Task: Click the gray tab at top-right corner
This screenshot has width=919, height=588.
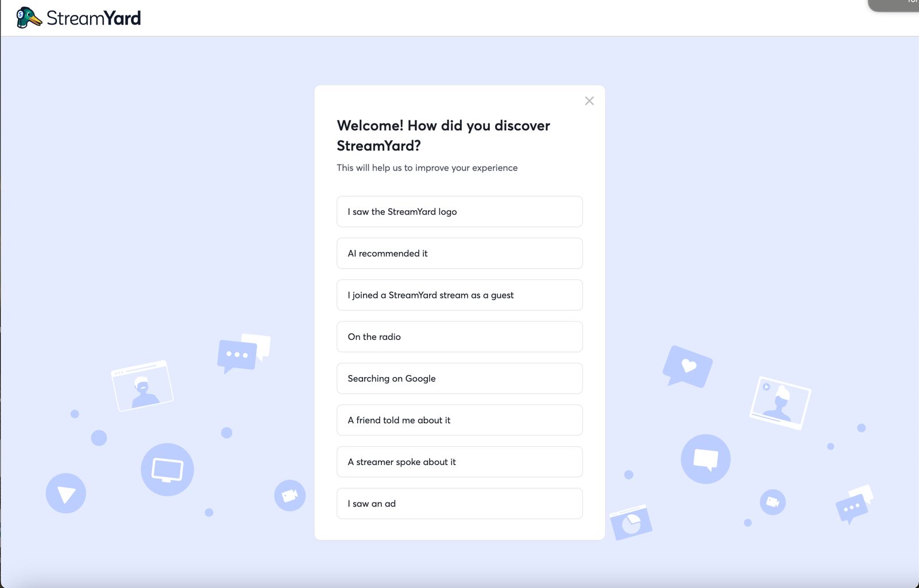Action: (x=894, y=5)
